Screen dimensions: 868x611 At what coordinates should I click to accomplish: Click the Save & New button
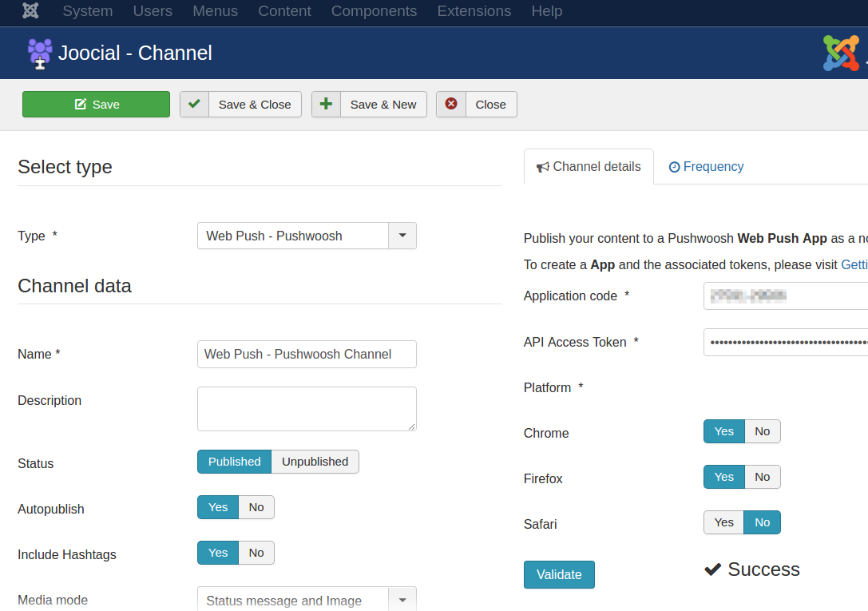(x=369, y=104)
